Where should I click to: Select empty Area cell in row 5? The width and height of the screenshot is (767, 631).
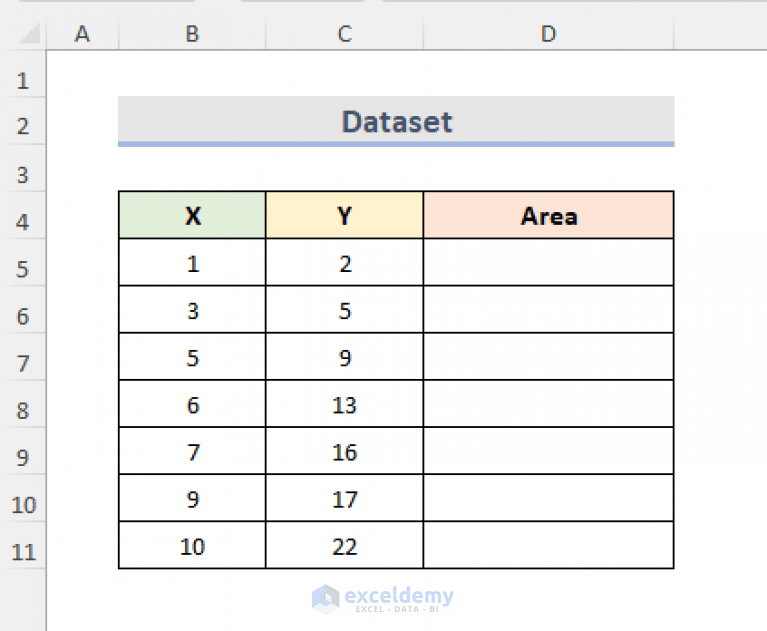click(548, 263)
